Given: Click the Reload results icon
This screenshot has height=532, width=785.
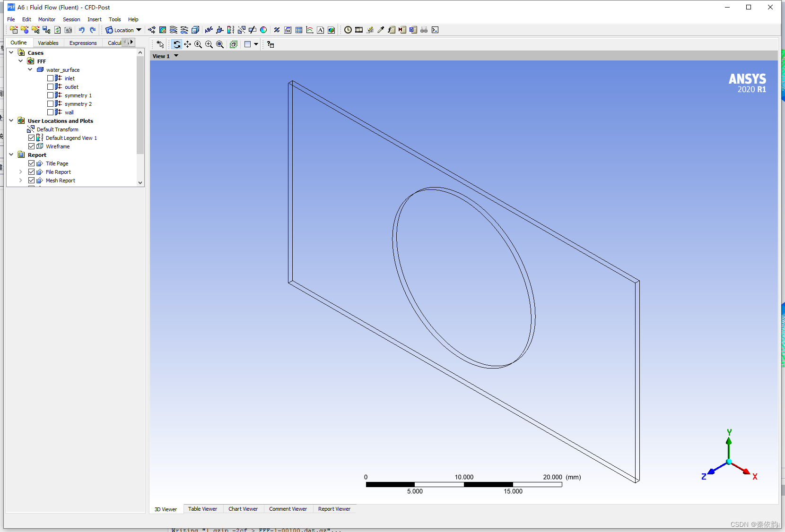Looking at the screenshot, I should pyautogui.click(x=57, y=30).
